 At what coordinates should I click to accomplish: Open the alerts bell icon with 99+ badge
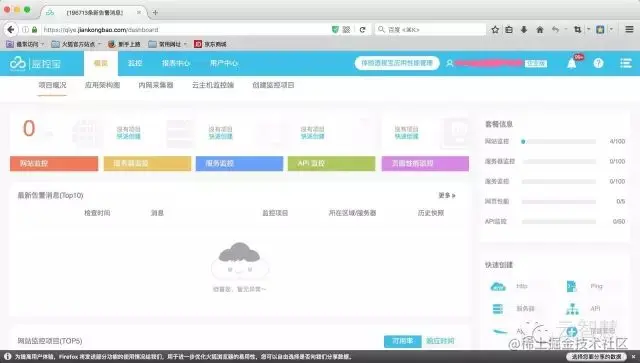coord(572,63)
